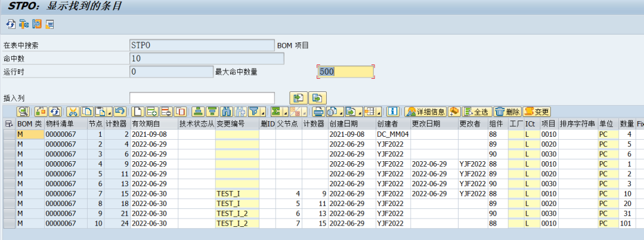Click the 创建者 column header
Screen dimensions: 644x240
[x=392, y=124]
